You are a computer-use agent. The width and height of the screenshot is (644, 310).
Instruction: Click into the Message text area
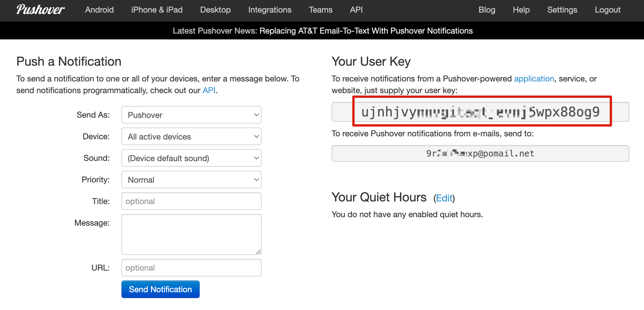point(192,234)
